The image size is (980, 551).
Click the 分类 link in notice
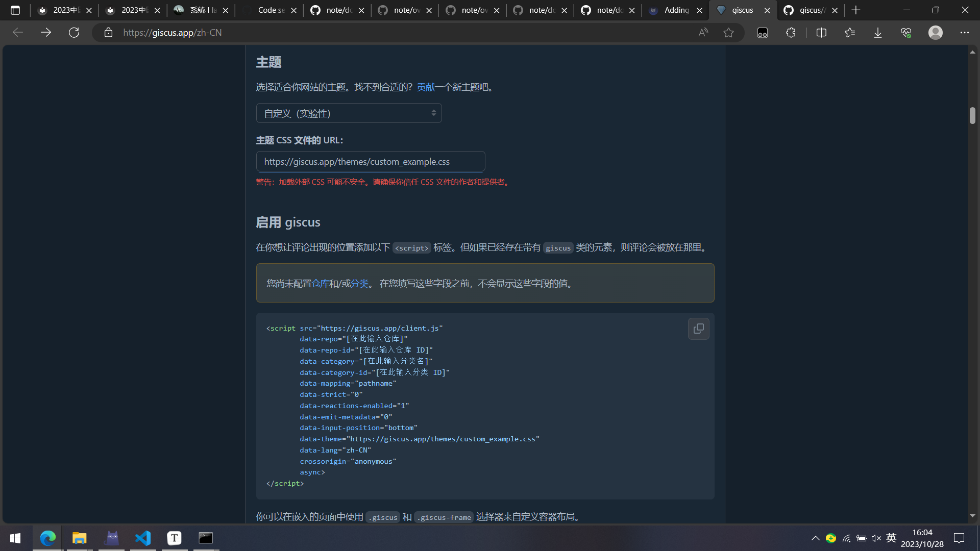359,284
